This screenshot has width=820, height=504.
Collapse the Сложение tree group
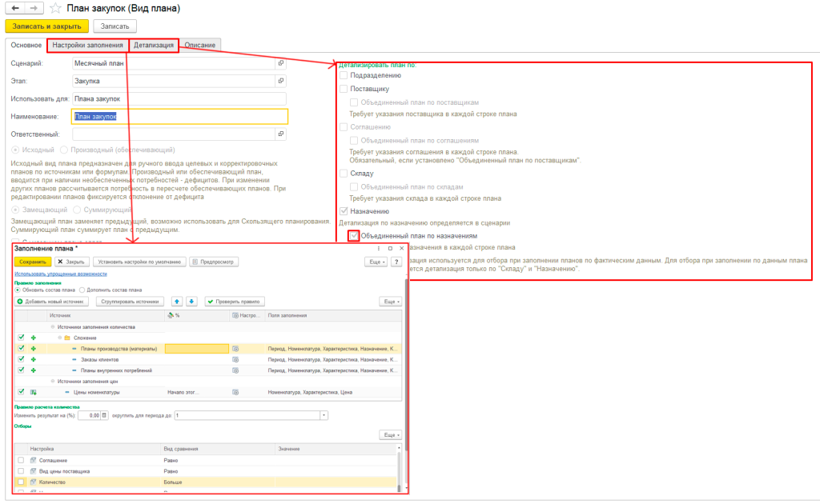tap(58, 338)
